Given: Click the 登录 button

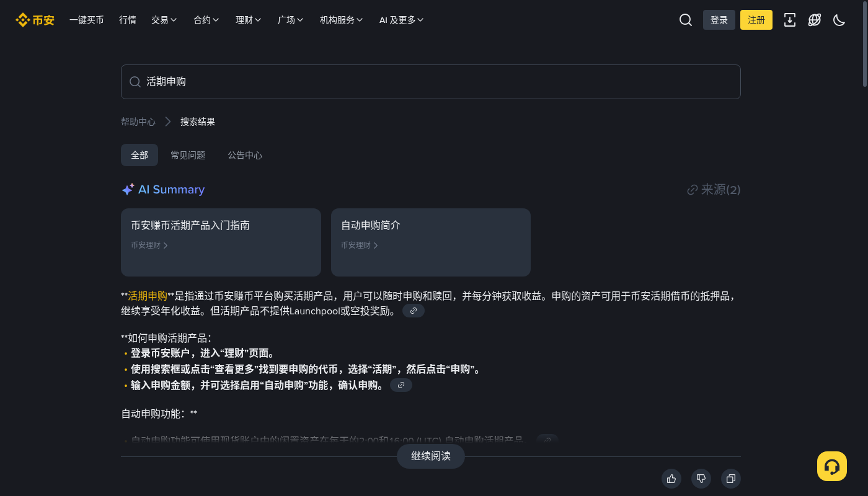Looking at the screenshot, I should (x=719, y=20).
